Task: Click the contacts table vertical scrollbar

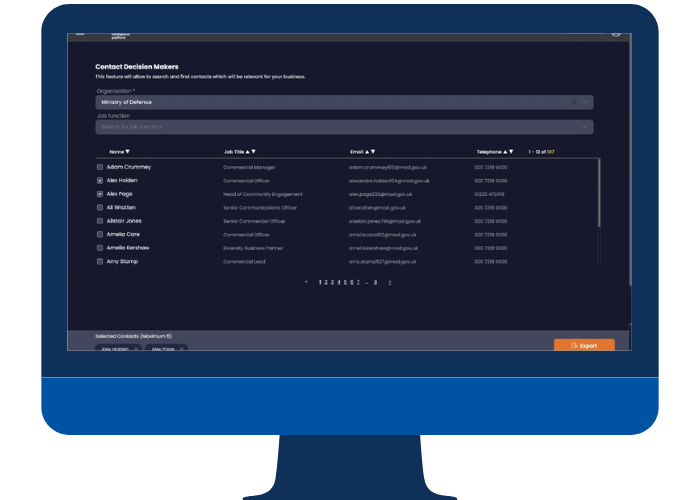Action: coord(599,193)
